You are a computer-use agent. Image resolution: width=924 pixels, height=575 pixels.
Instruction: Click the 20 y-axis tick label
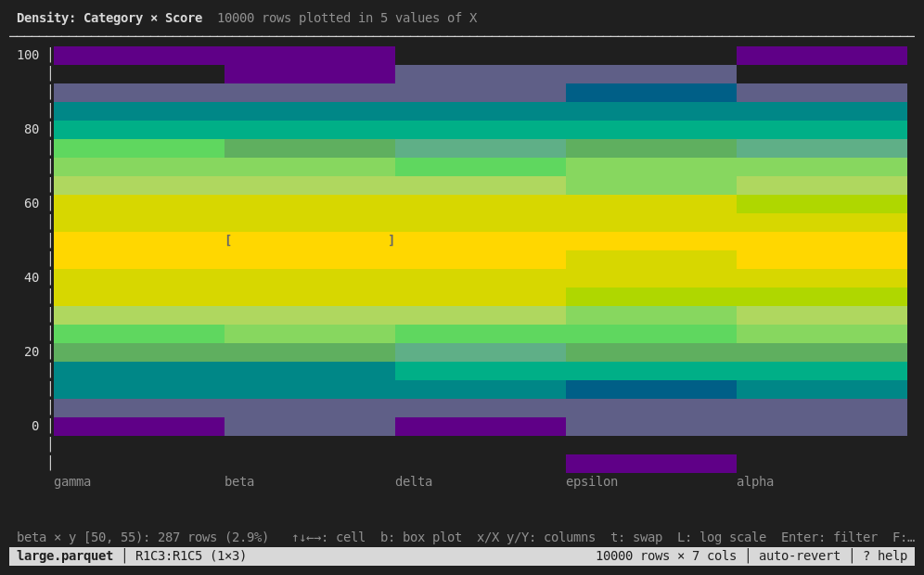[x=32, y=352]
